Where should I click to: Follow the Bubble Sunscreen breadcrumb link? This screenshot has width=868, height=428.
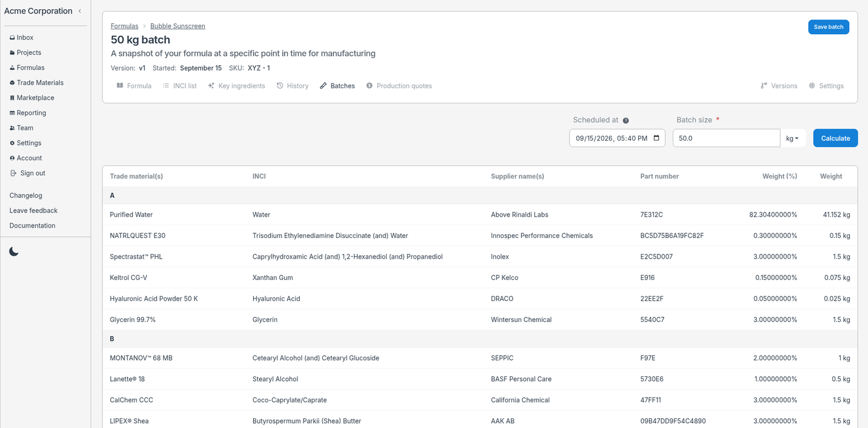pos(178,26)
